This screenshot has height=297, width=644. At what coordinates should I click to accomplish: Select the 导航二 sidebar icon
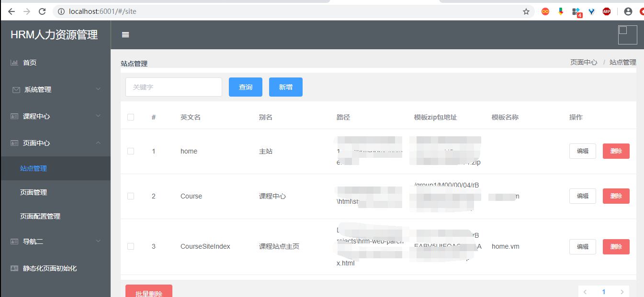(14, 241)
